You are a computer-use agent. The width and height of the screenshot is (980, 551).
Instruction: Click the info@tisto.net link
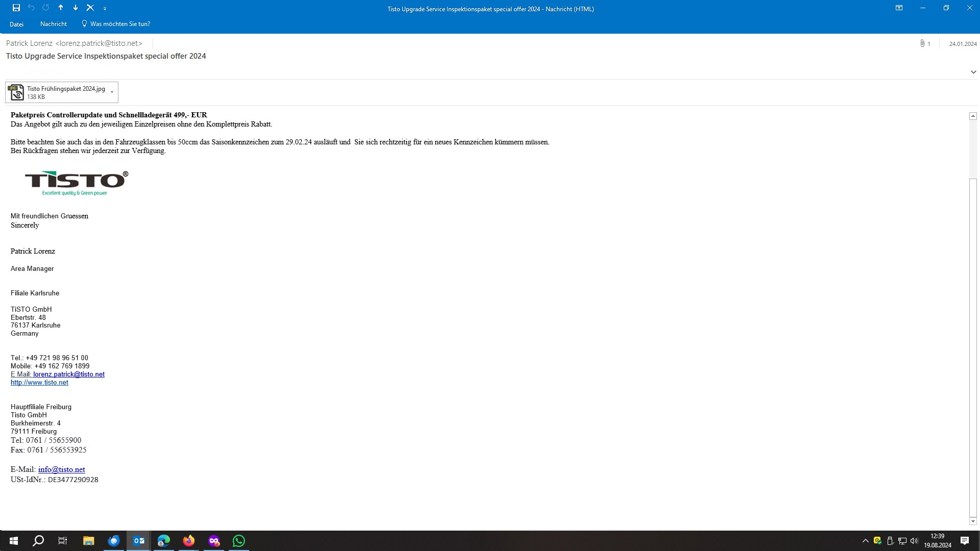pyautogui.click(x=61, y=469)
